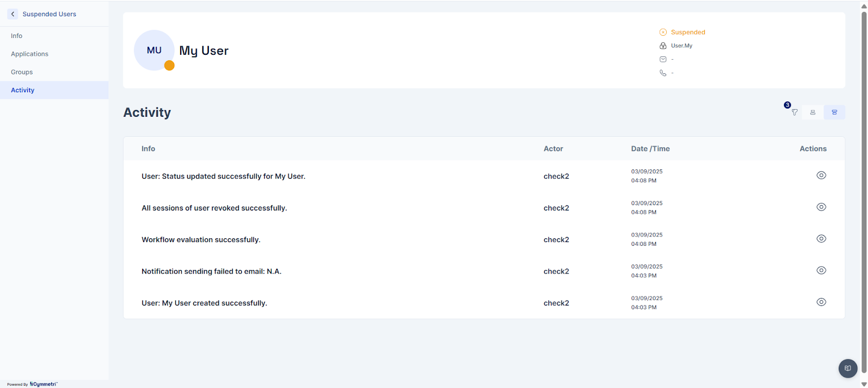Click the Cymmetri powered-by logo
Screen dimensions: 868x388
(x=43, y=384)
